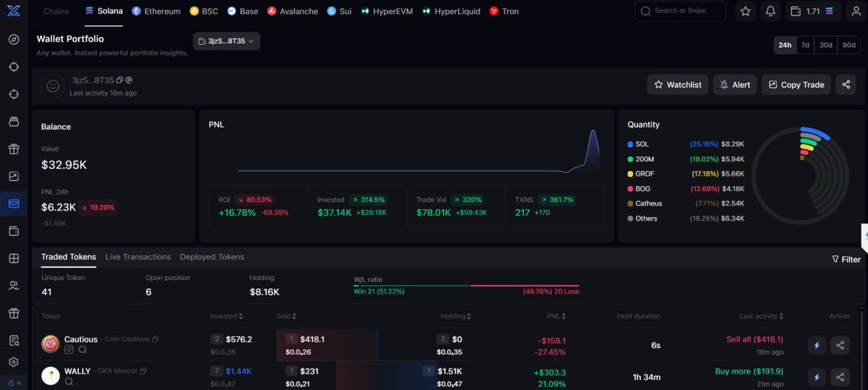Switch to the Tron chain tab

click(504, 12)
